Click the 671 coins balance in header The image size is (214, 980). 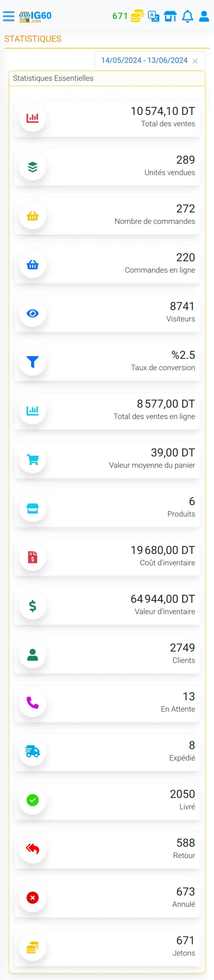(128, 16)
